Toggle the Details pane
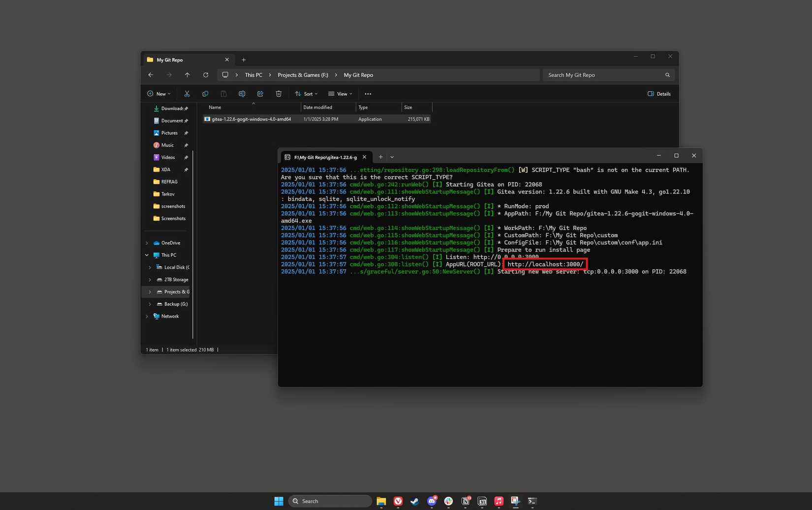 tap(659, 94)
